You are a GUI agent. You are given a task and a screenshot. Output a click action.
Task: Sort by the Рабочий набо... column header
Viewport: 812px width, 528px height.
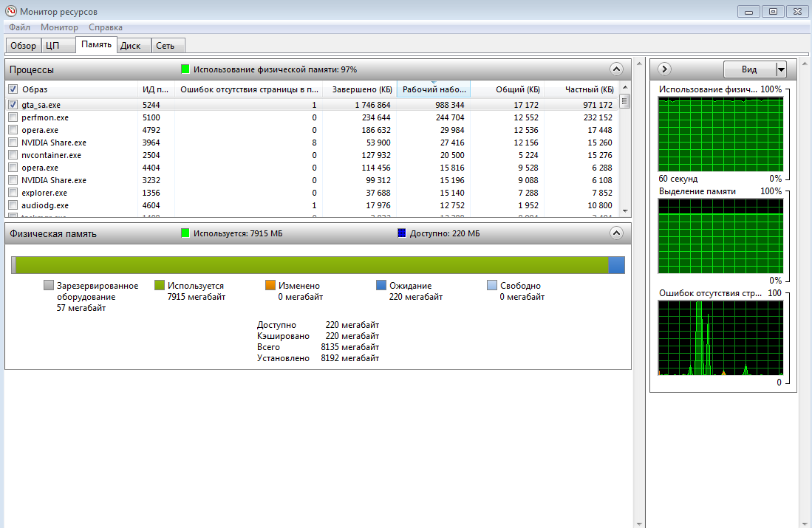tap(434, 89)
